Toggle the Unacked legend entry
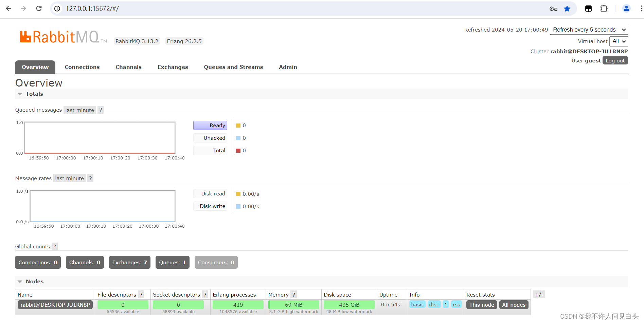This screenshot has width=644, height=323. (x=210, y=138)
